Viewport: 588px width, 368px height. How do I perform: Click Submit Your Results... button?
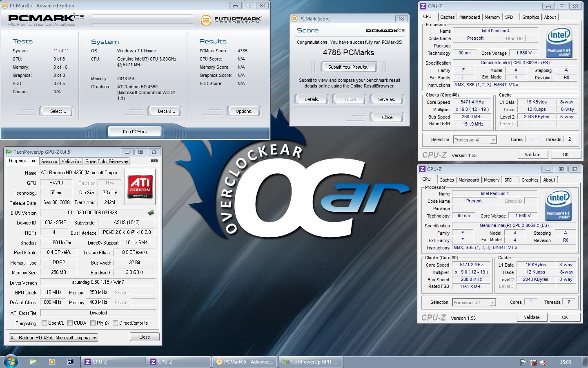[x=350, y=67]
